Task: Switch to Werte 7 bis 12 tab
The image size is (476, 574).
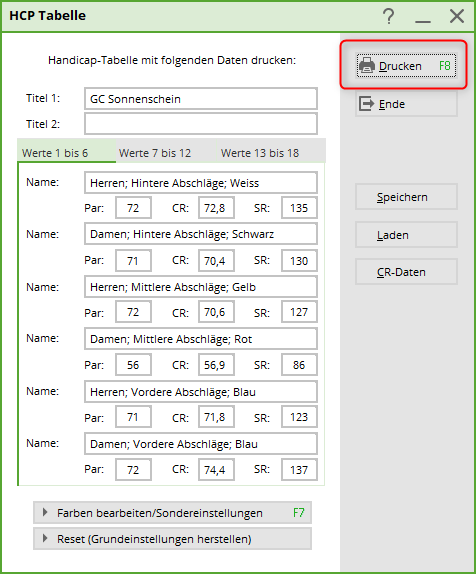Action: [155, 153]
